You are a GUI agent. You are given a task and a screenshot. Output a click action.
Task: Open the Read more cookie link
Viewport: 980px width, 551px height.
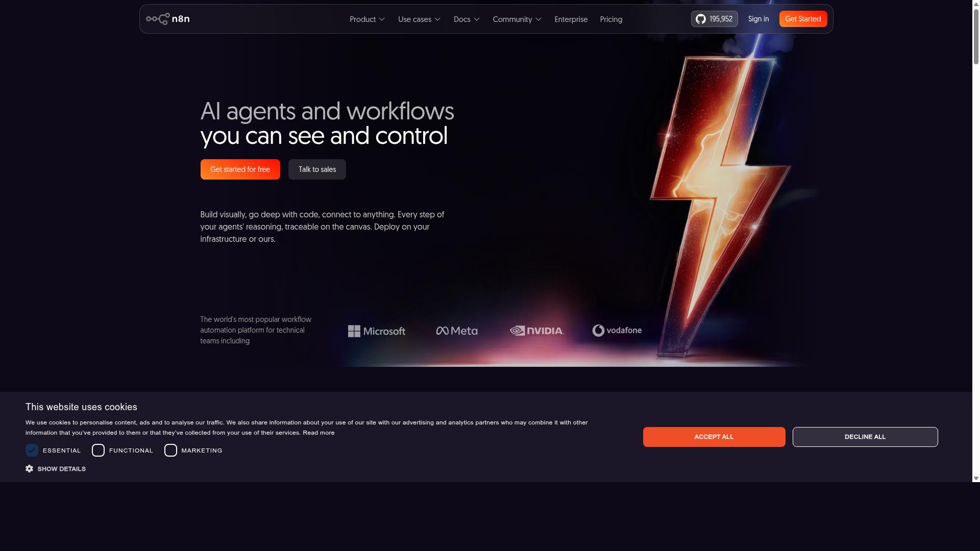pyautogui.click(x=318, y=433)
